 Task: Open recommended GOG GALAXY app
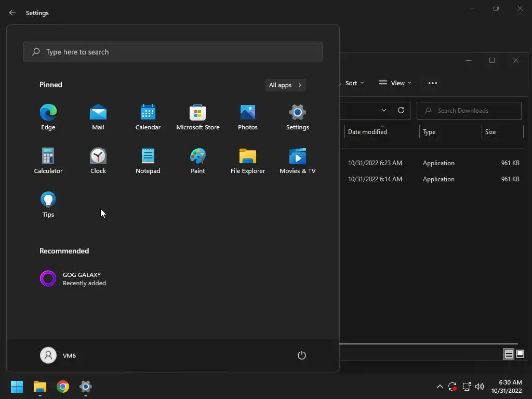(73, 278)
